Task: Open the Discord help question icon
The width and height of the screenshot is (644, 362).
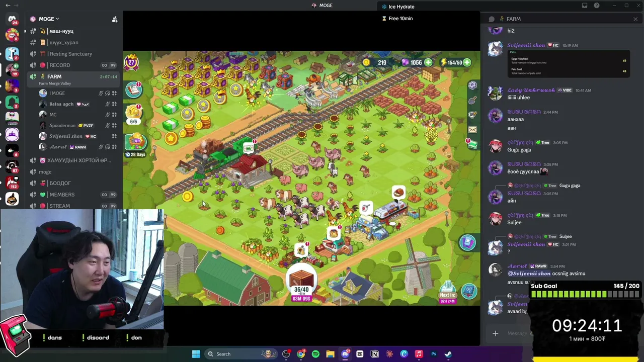Action: click(x=597, y=6)
